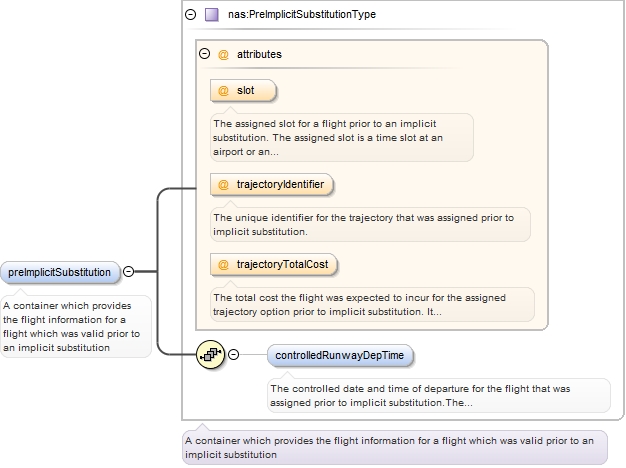This screenshot has height=468, width=626.
Task: Select the preImplicitSubstitution root element
Action: (60, 271)
